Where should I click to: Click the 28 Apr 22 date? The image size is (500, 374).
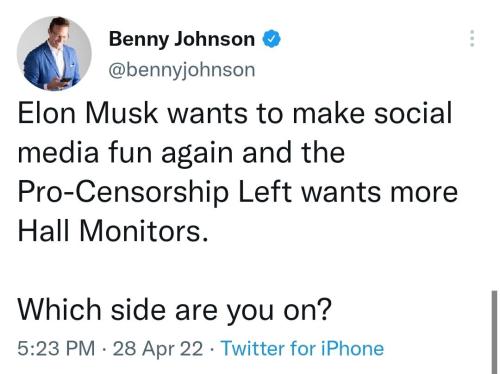158,349
